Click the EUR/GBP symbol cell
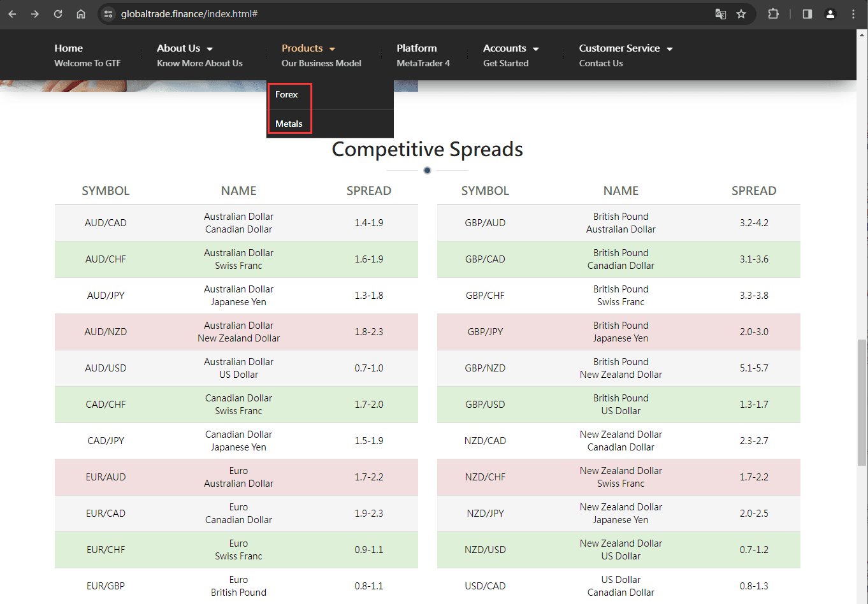This screenshot has height=604, width=868. click(x=106, y=586)
